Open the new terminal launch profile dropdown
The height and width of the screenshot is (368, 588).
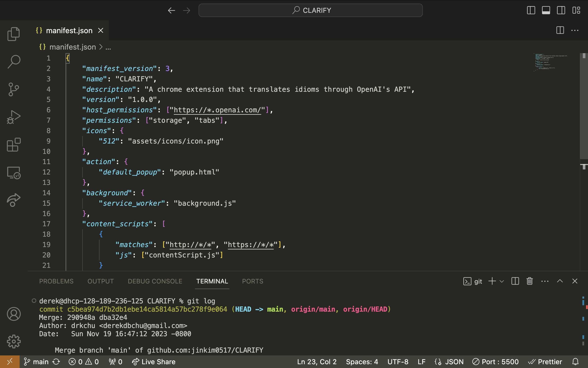point(502,281)
